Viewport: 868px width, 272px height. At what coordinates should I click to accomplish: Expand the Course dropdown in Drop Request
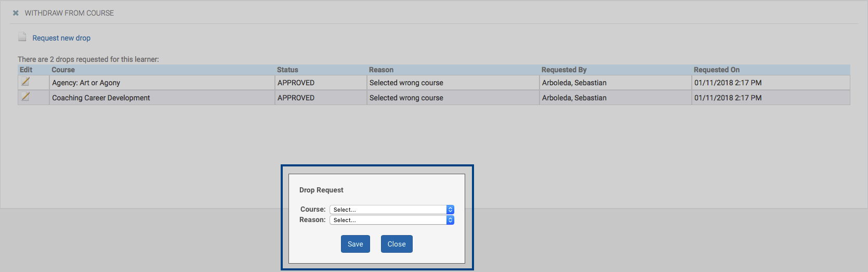[392, 210]
